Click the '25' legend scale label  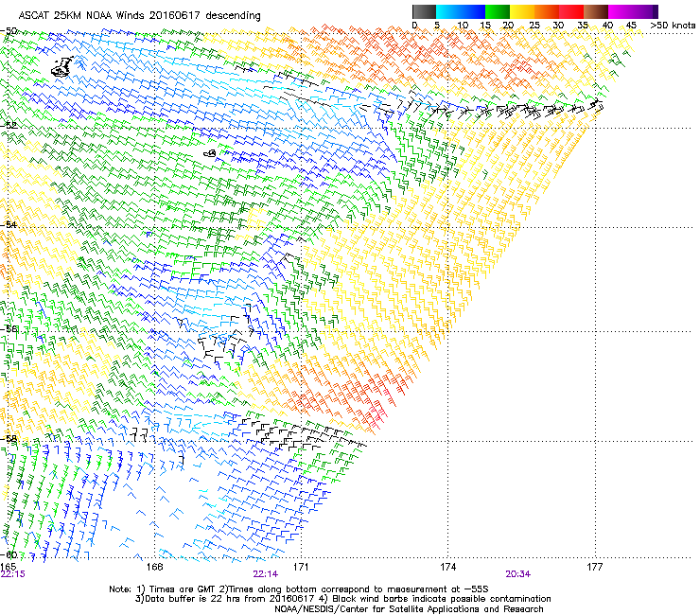tap(534, 26)
